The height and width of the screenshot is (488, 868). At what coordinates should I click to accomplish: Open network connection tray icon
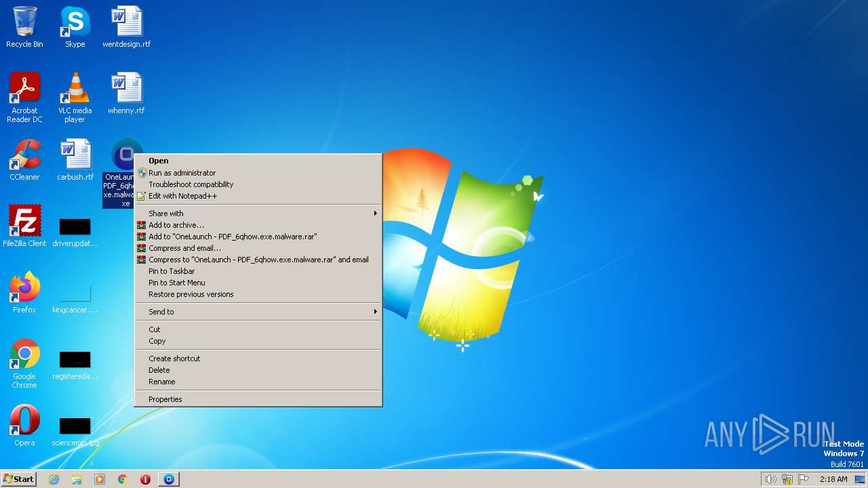pos(787,479)
